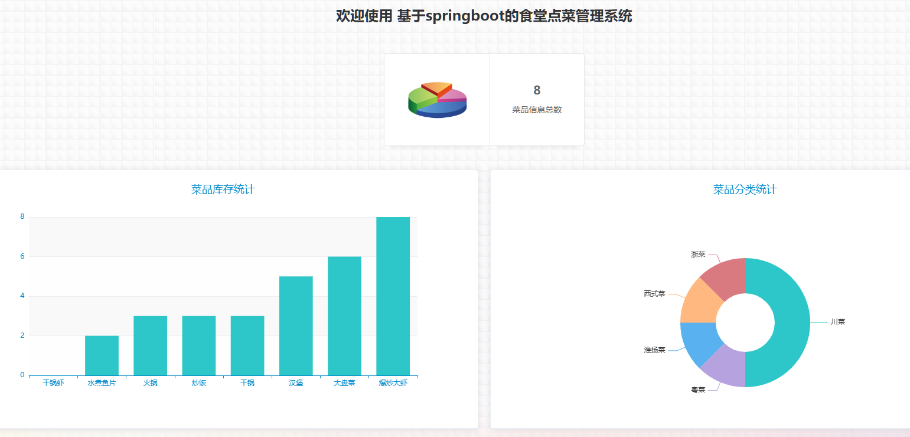Click the blue 淮扬菜 donut slice
The height and width of the screenshot is (437, 910).
700,341
